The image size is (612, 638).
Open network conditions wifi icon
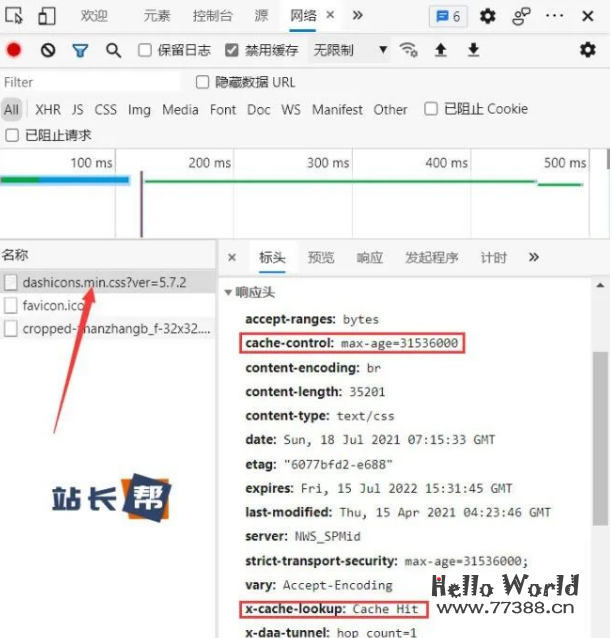point(408,50)
